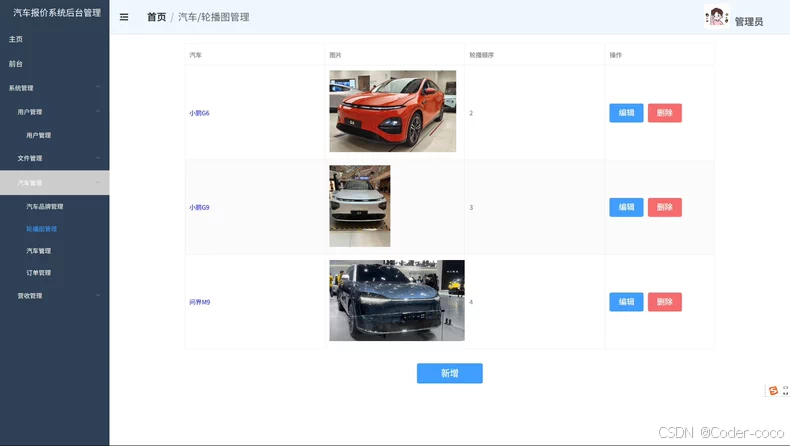Click 编辑 for the 小鹏G6 row

point(626,113)
